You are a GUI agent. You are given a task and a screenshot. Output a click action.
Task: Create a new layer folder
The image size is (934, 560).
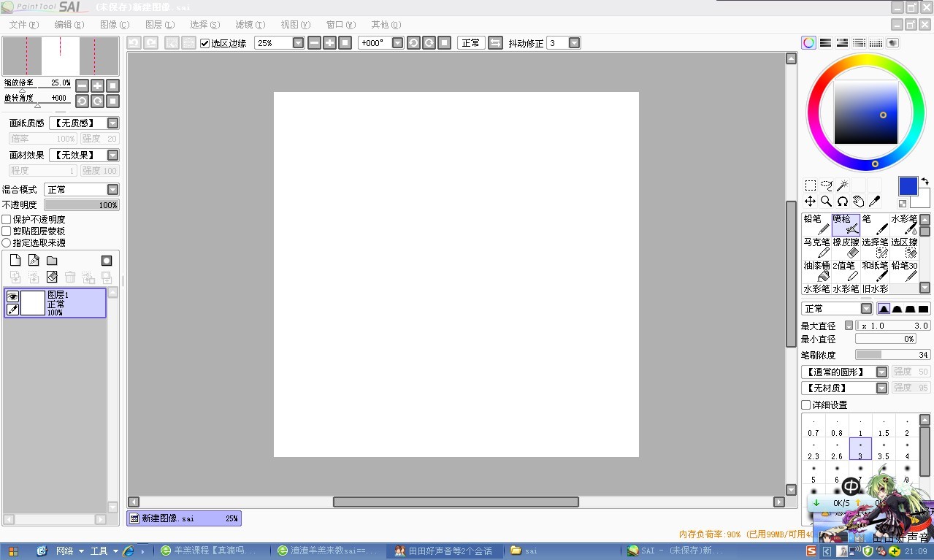[52, 260]
